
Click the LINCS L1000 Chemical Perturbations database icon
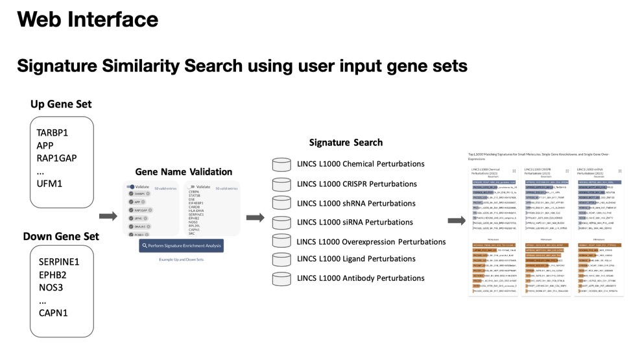click(281, 165)
